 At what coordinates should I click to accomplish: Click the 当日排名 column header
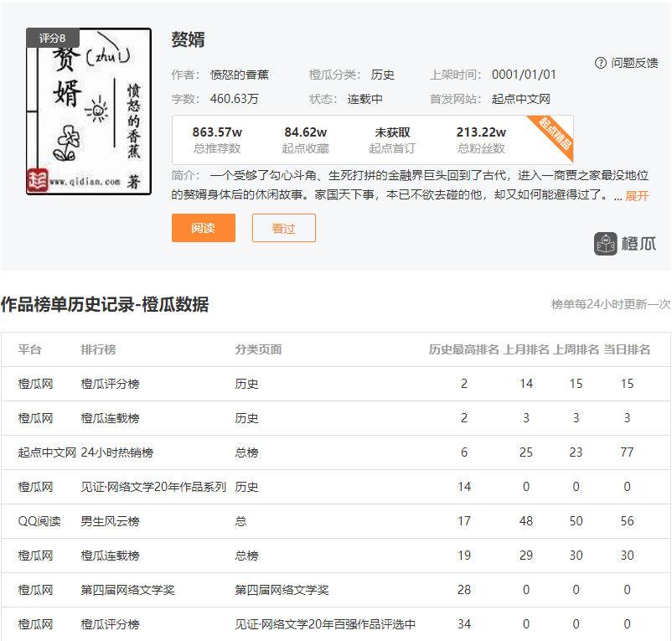627,349
